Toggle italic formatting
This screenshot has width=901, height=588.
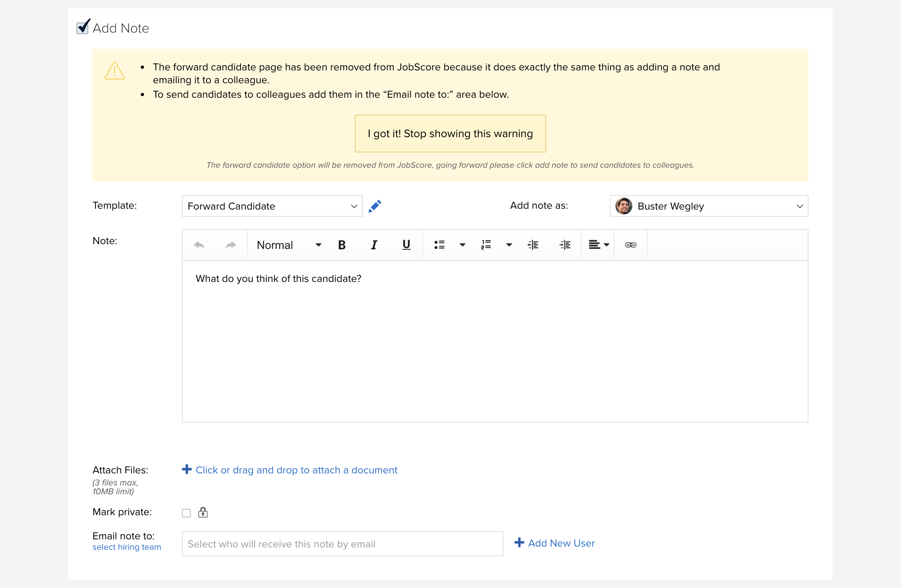(x=374, y=245)
